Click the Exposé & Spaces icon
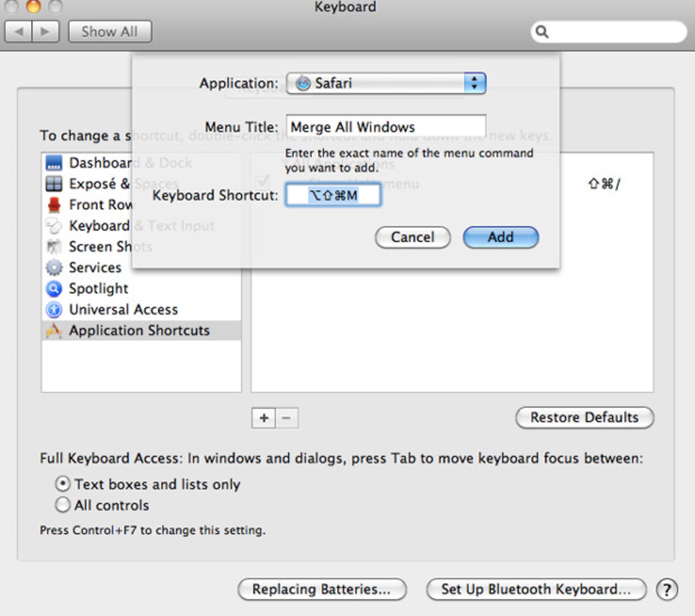695x616 pixels. 54,184
